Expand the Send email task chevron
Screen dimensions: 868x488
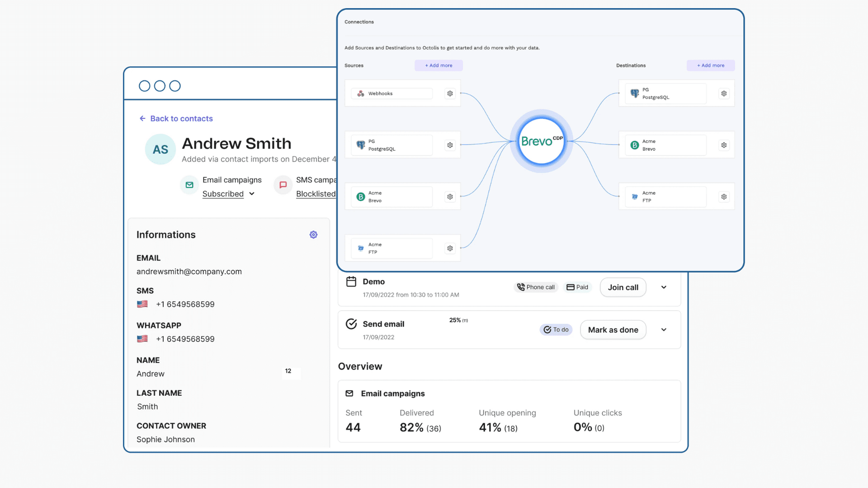[x=664, y=330]
